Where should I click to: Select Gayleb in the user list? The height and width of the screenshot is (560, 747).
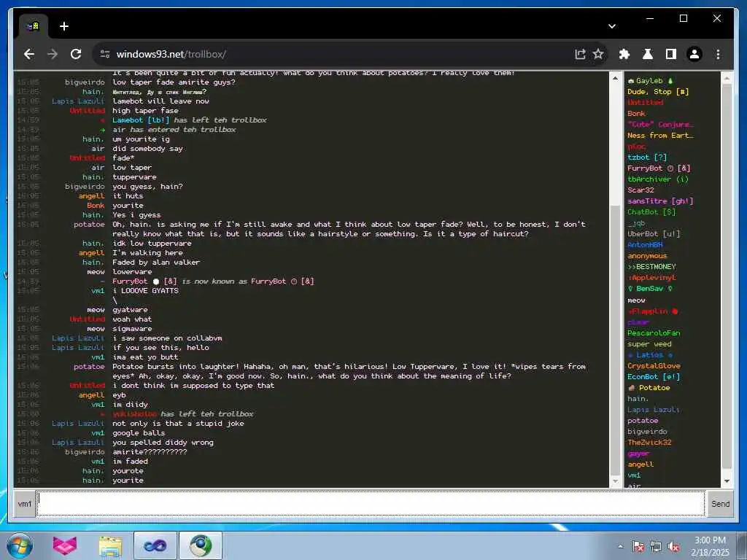click(x=650, y=81)
